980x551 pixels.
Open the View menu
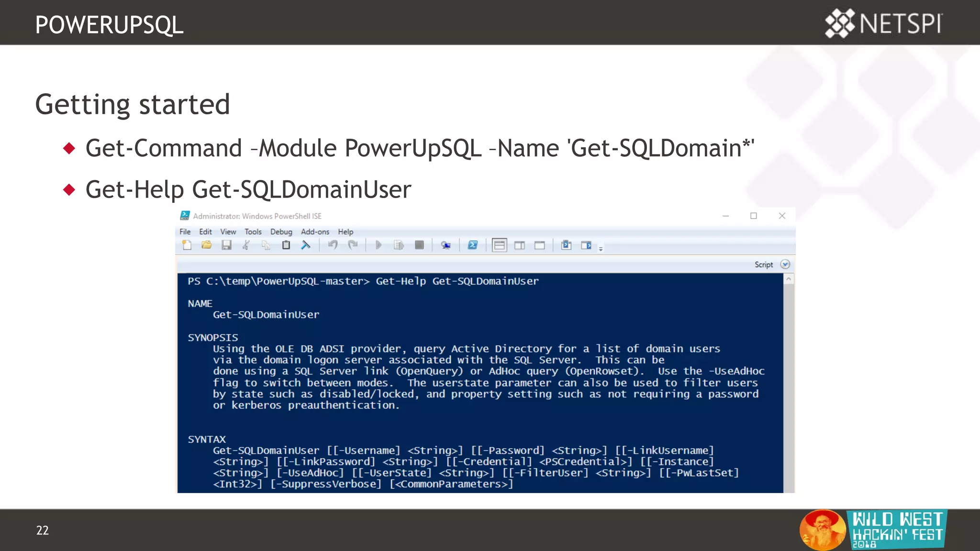pyautogui.click(x=228, y=231)
